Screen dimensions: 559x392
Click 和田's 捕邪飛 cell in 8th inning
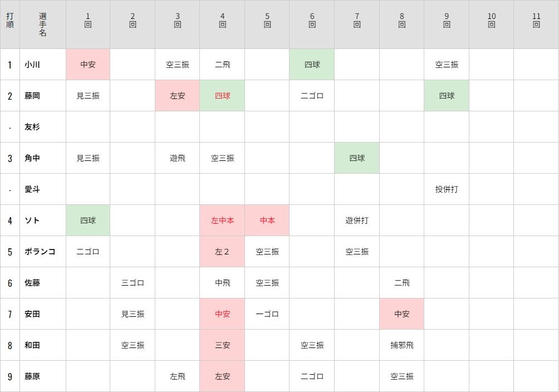point(402,345)
